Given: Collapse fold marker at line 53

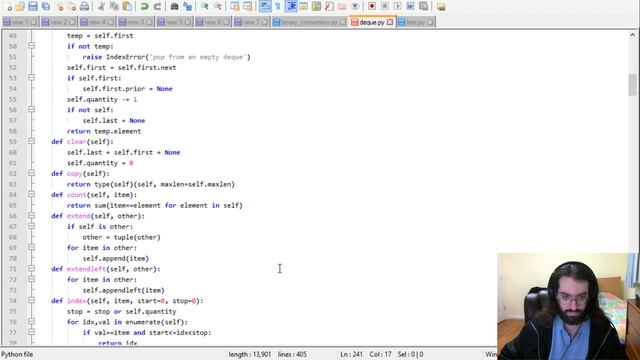Looking at the screenshot, I should pos(31,78).
